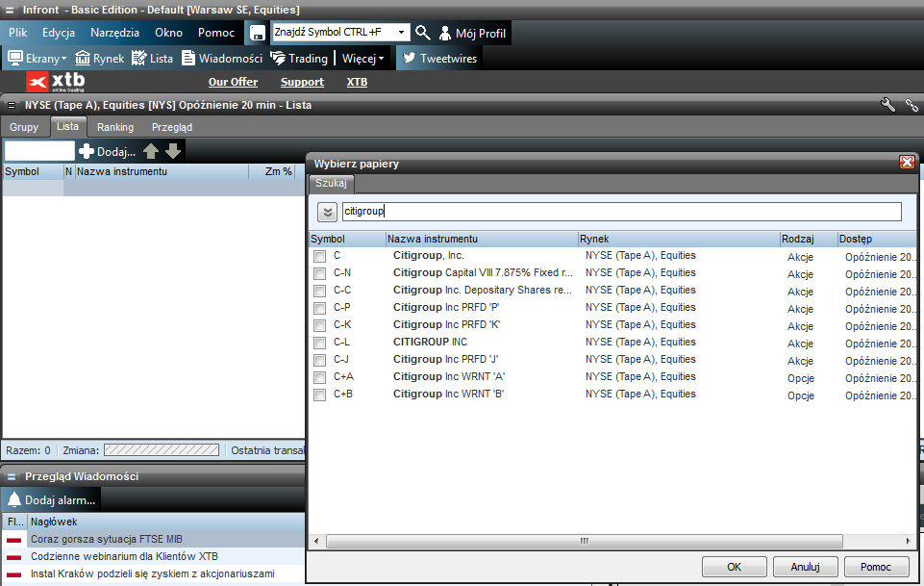Open the Okno menu
The width and height of the screenshot is (924, 586).
(168, 33)
